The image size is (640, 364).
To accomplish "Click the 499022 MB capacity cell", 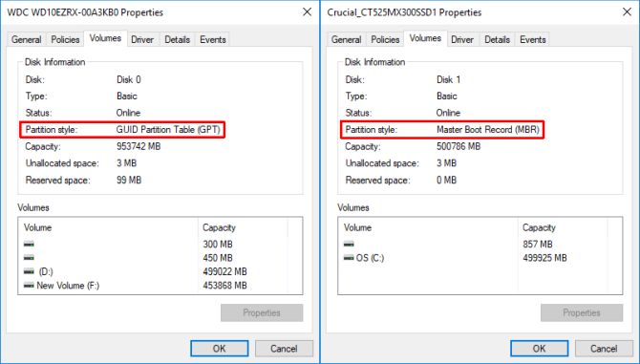I will tap(224, 271).
